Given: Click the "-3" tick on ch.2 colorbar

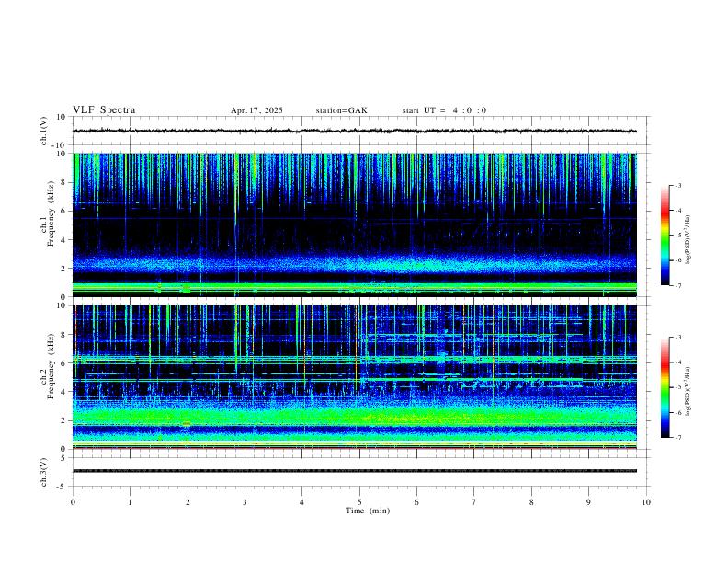Looking at the screenshot, I should coord(678,338).
